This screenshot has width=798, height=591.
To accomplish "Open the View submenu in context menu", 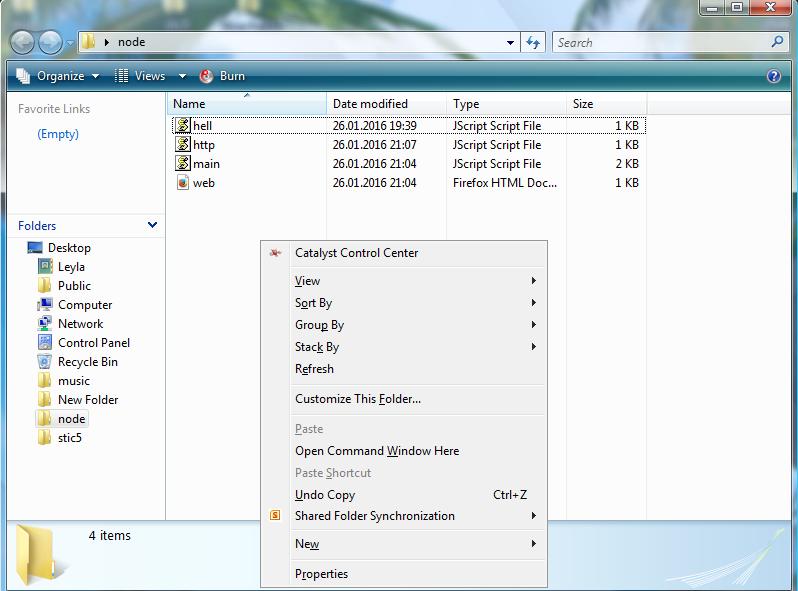I will (x=404, y=281).
